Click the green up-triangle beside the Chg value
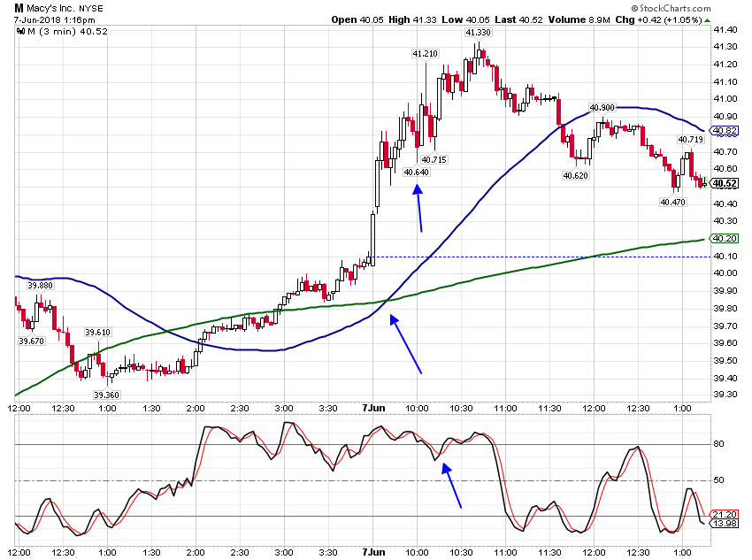 click(x=707, y=20)
